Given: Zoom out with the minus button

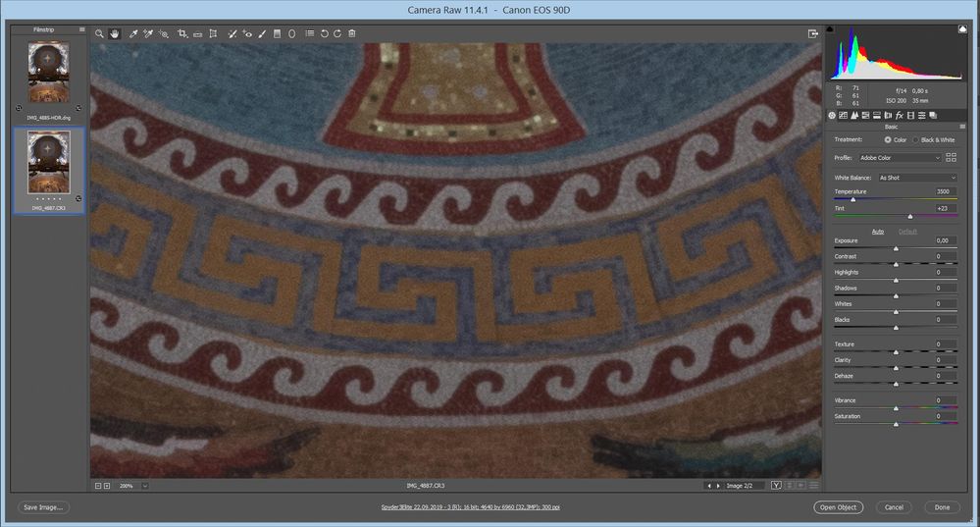Looking at the screenshot, I should coord(98,486).
